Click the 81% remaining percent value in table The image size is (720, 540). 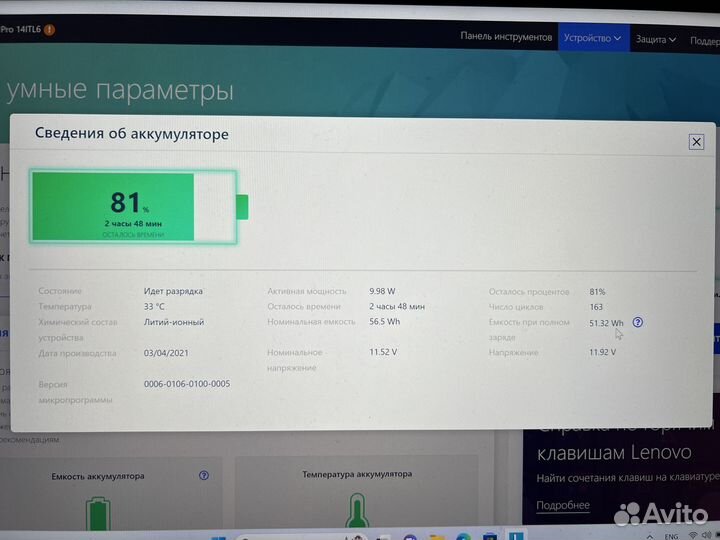pyautogui.click(x=597, y=292)
